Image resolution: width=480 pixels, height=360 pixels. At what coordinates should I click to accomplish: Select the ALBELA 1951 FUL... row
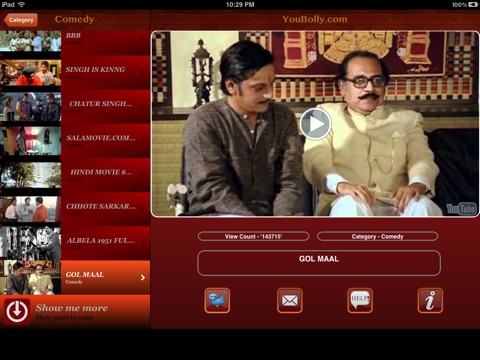point(75,244)
